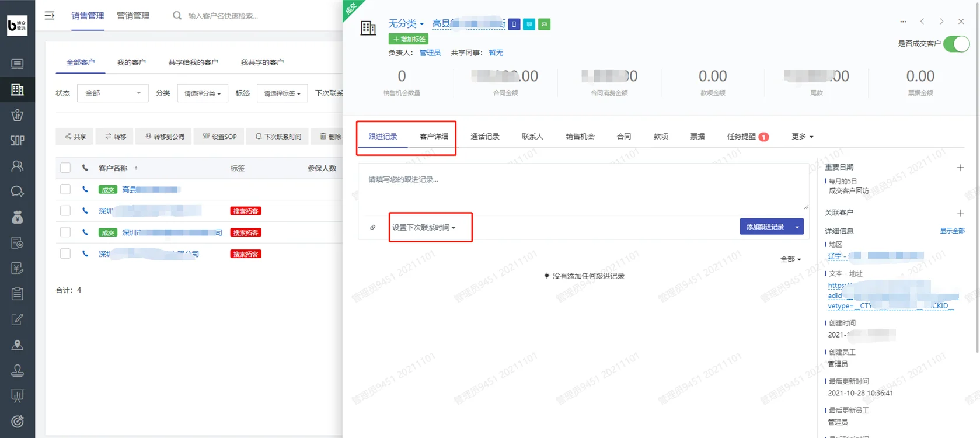Screen dimensions: 980x438
Task: Open the 全部 filter above follow-up records
Action: (x=791, y=259)
